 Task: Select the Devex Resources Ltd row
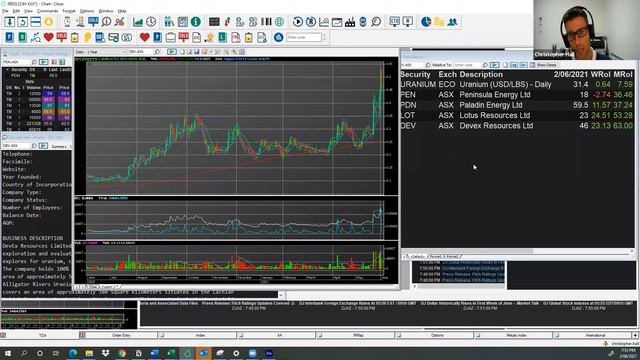click(517, 126)
